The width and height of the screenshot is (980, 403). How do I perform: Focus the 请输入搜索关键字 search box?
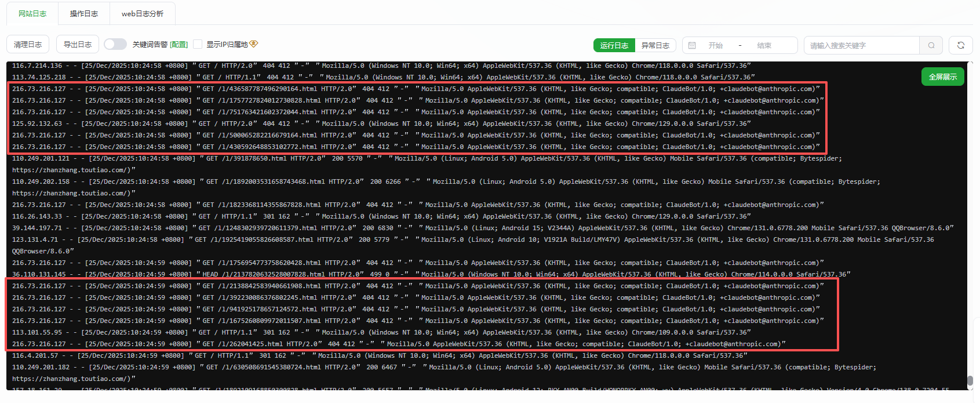pyautogui.click(x=862, y=45)
